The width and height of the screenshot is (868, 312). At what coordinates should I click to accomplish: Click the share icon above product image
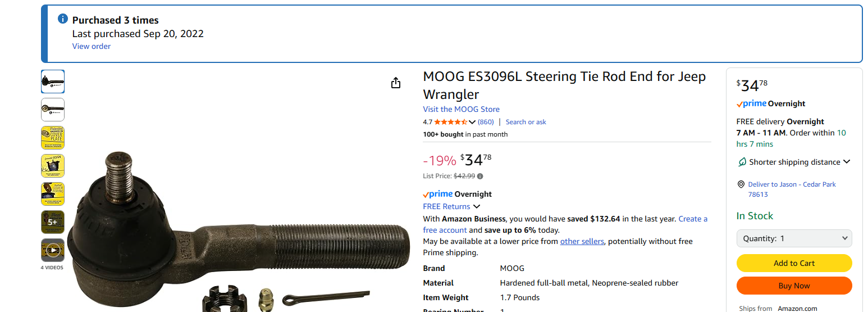[x=396, y=83]
